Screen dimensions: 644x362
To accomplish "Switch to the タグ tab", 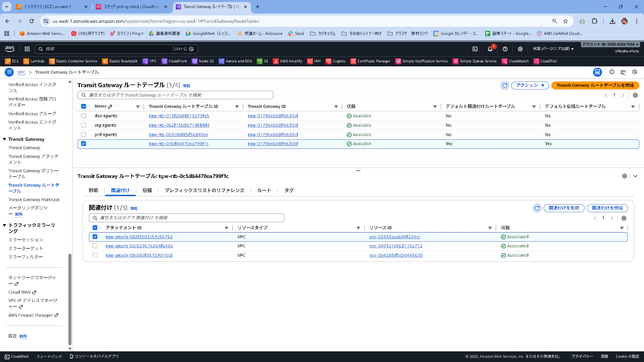I will [x=289, y=190].
